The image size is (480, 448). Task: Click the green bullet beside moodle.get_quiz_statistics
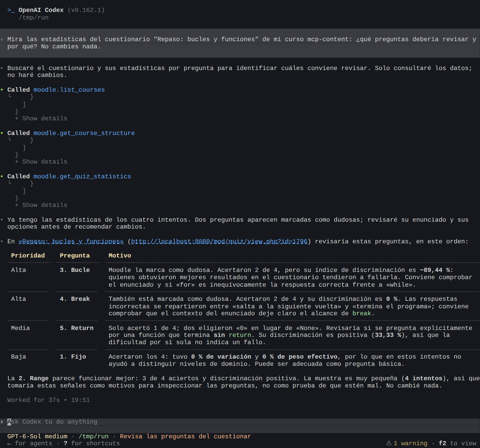tap(2, 176)
